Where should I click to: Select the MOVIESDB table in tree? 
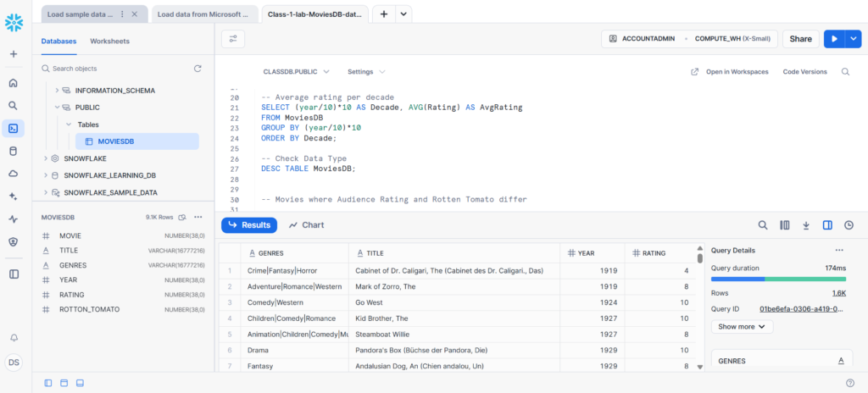point(136,141)
